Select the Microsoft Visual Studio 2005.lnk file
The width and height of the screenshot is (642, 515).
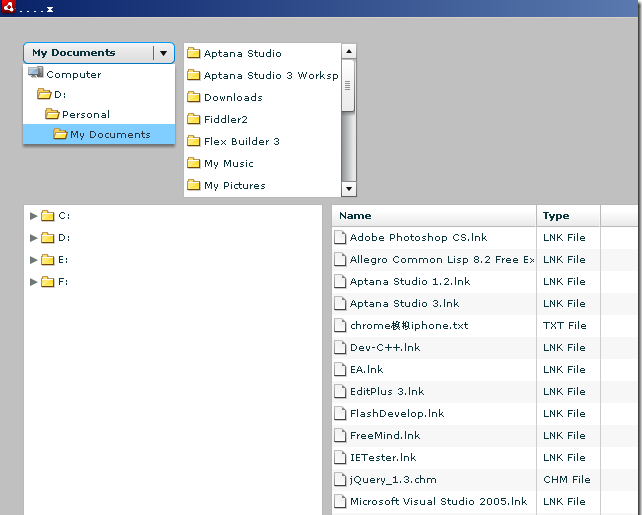tap(439, 502)
